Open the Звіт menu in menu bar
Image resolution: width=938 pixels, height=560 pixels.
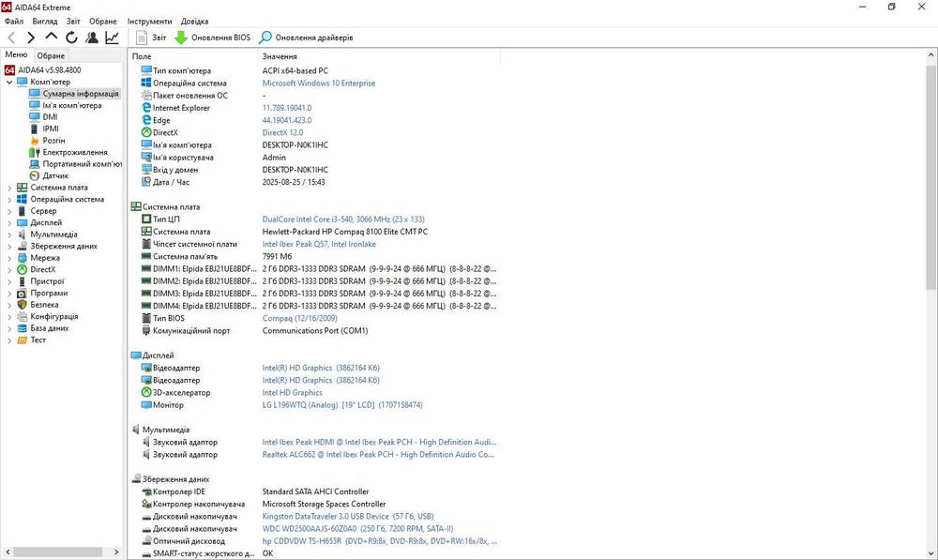pyautogui.click(x=73, y=21)
